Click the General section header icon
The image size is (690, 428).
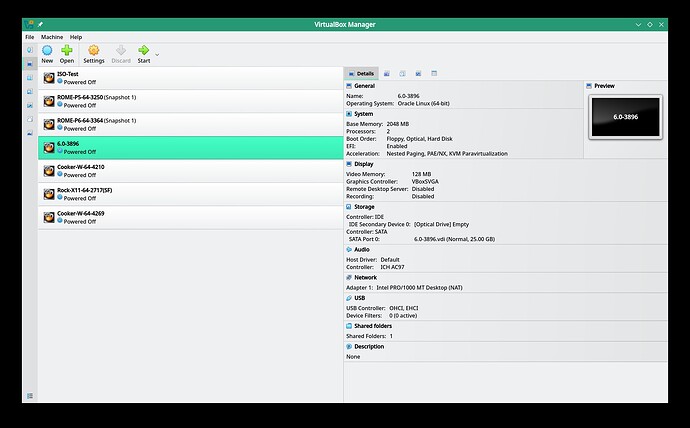tap(349, 87)
